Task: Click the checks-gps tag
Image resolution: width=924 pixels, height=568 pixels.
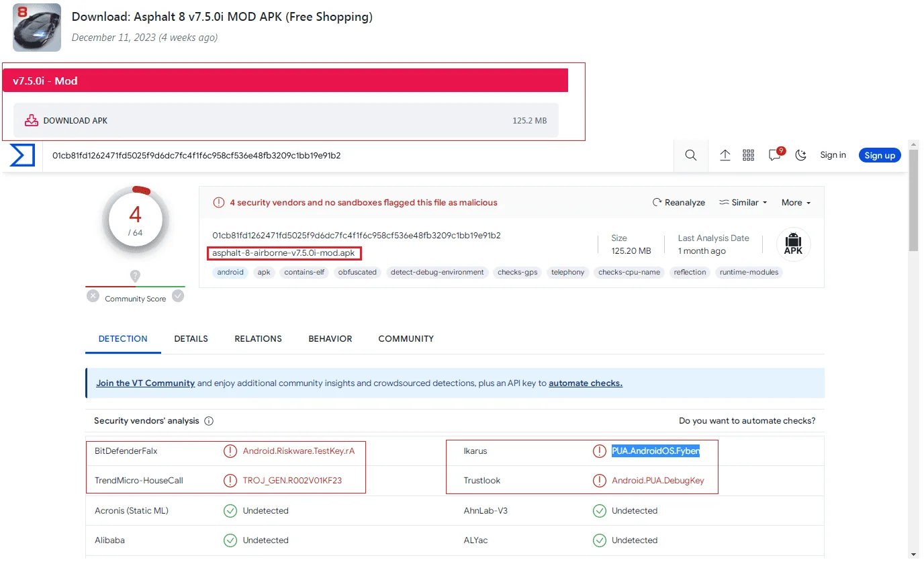Action: (x=518, y=273)
